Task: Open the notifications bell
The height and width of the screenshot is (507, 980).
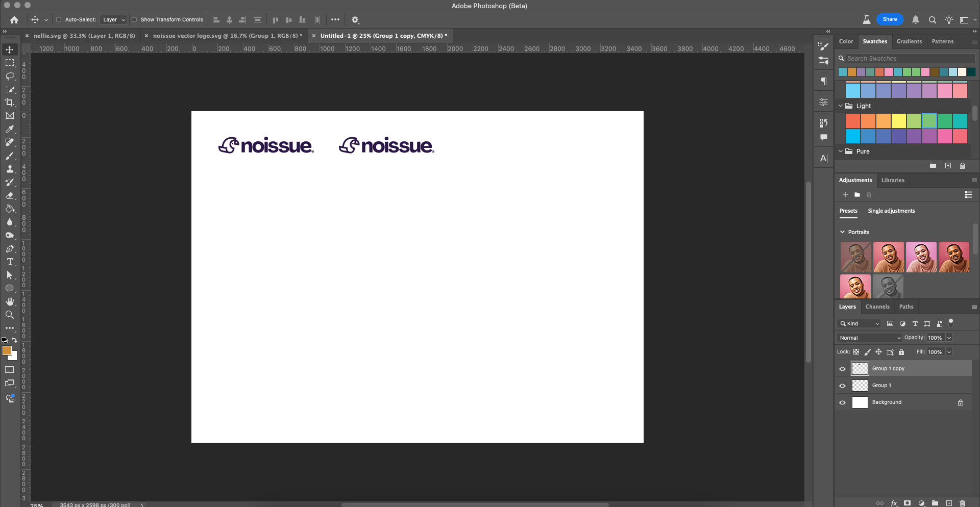Action: (x=916, y=20)
